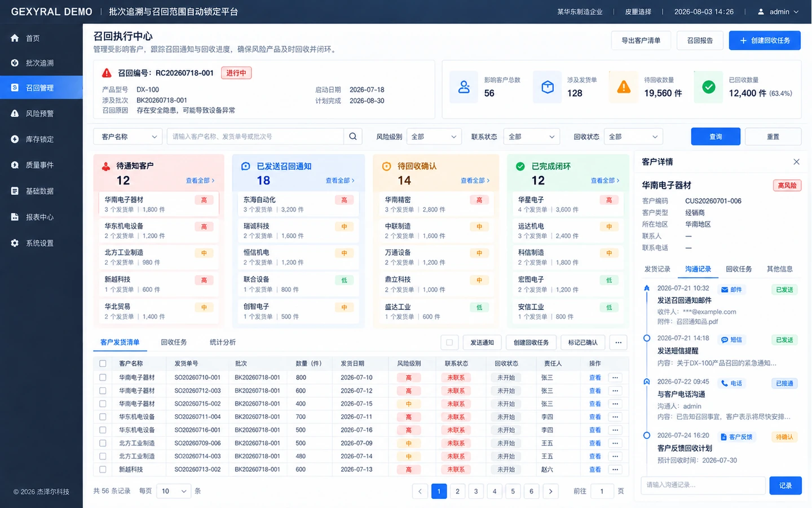The image size is (812, 508).
Task: Check the row for SO20260713-002
Action: 103,470
